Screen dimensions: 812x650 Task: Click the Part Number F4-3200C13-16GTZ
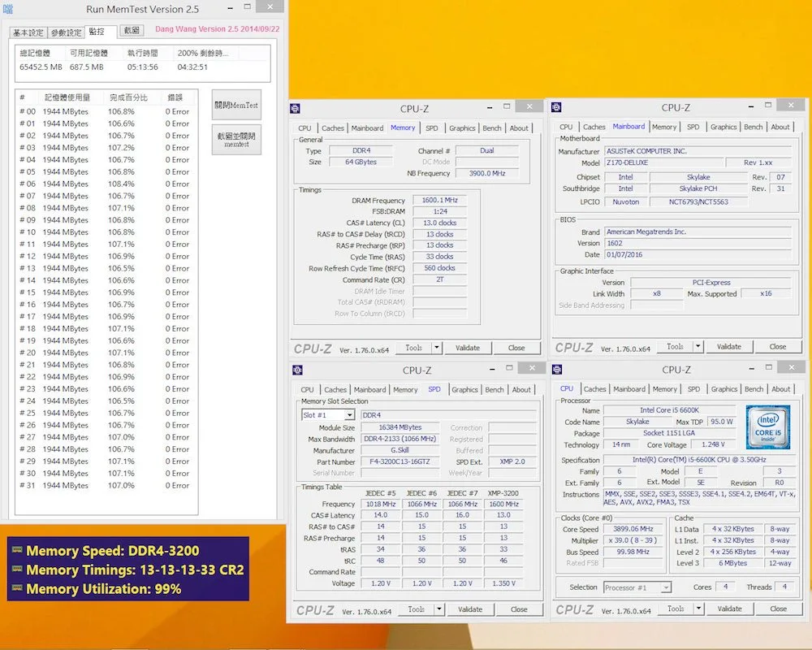tap(400, 461)
